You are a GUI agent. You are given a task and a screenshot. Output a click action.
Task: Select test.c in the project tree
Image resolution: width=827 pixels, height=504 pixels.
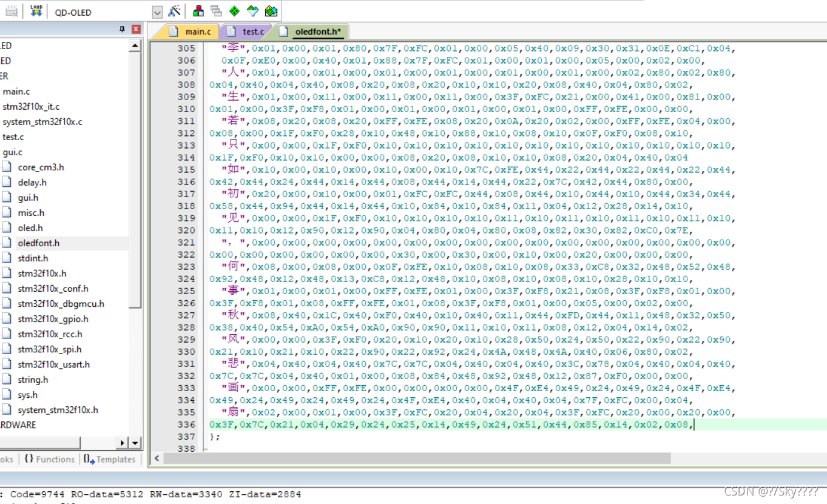[13, 136]
